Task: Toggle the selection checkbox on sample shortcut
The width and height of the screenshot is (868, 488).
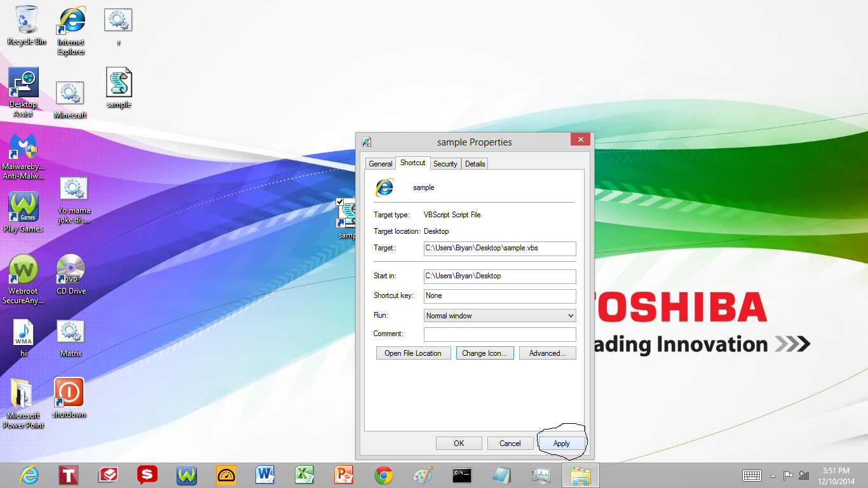Action: 340,202
